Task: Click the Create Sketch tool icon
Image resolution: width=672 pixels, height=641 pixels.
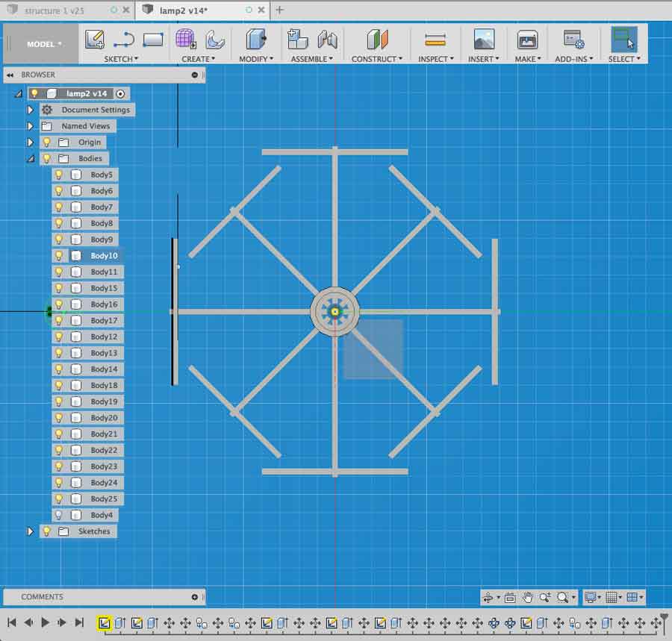Action: [x=95, y=40]
